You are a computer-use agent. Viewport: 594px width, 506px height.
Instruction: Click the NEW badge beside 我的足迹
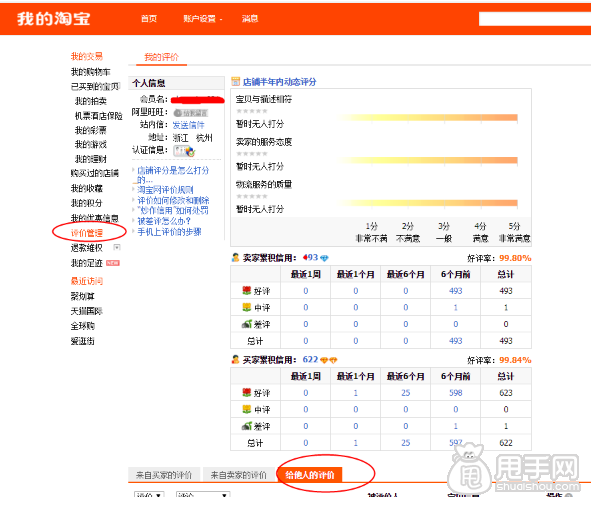113,263
